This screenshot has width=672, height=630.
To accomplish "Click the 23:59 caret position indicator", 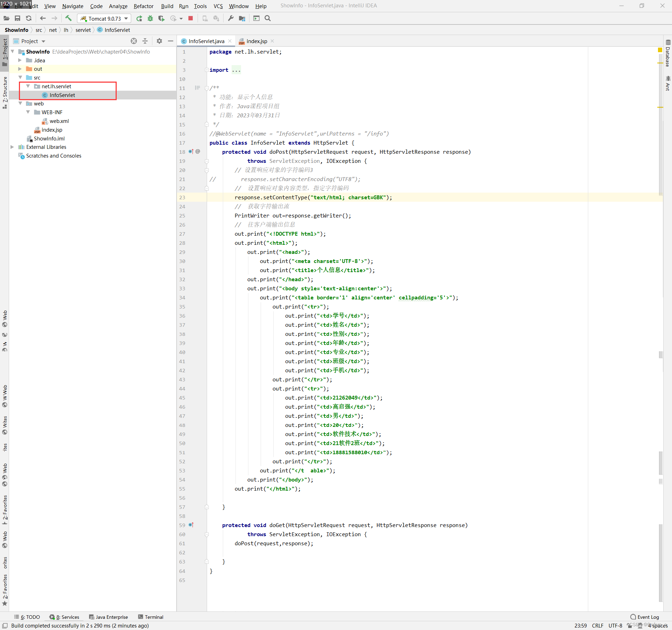I will (x=581, y=625).
